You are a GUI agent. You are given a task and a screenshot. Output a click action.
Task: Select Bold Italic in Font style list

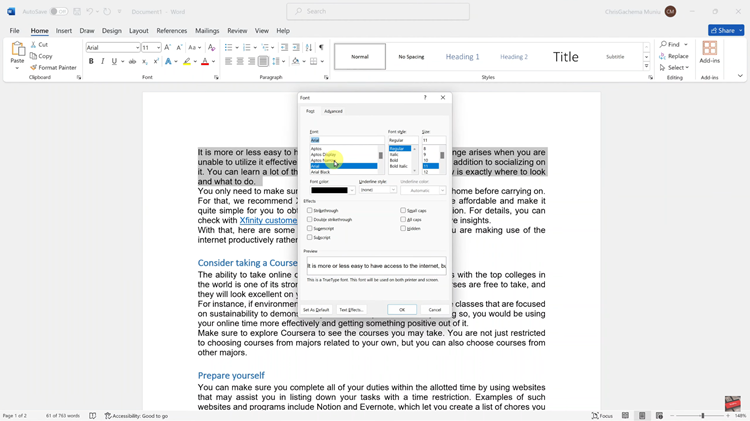point(399,166)
